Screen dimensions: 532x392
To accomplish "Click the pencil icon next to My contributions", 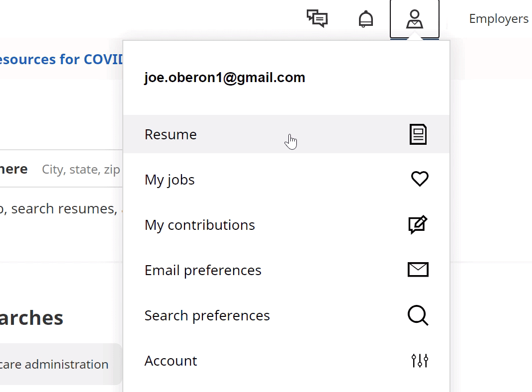I will 418,224.
